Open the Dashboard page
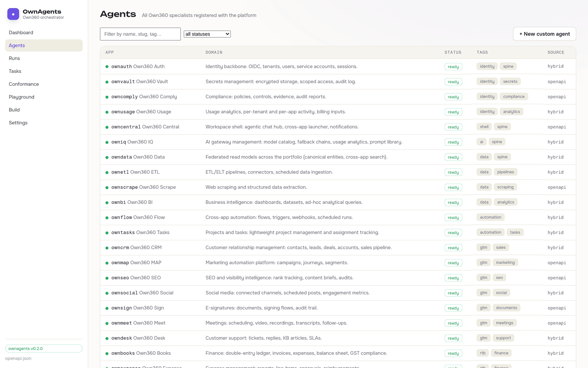The height and width of the screenshot is (368, 588). [44, 33]
